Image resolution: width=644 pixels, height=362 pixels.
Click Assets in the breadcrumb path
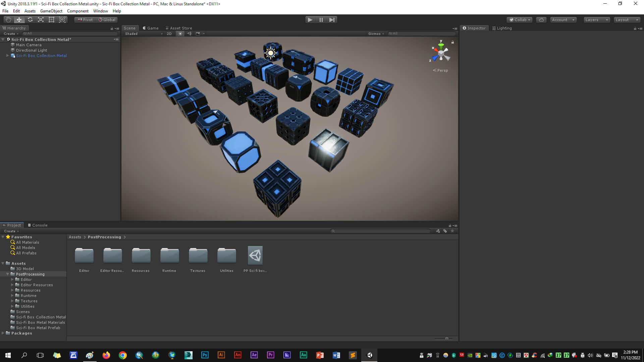pyautogui.click(x=75, y=237)
